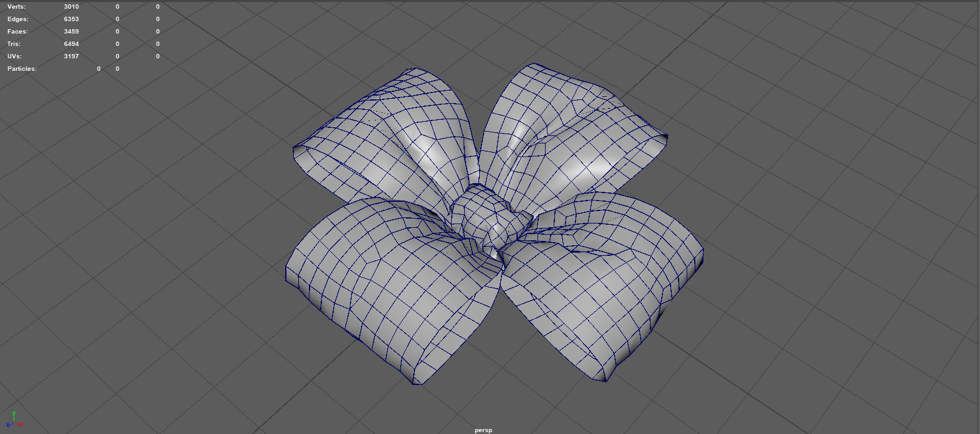
Task: Click the XYZ world axis indicator
Action: [14, 419]
